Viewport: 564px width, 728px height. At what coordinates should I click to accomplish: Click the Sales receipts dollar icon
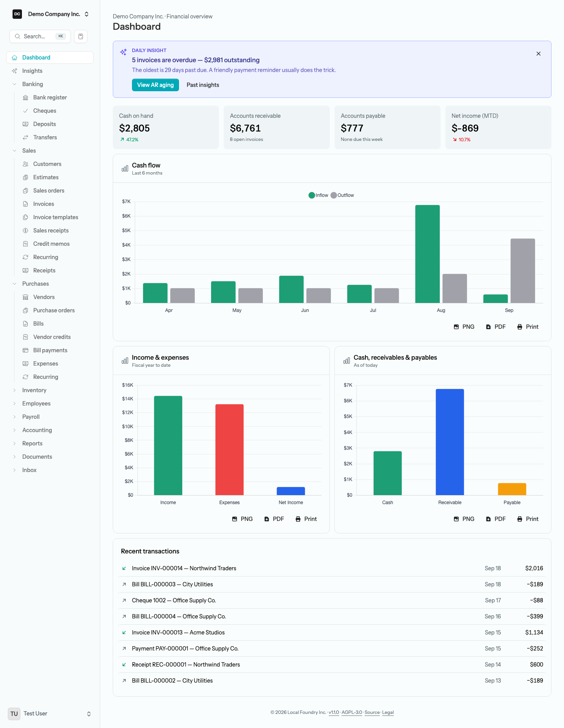[x=25, y=231]
